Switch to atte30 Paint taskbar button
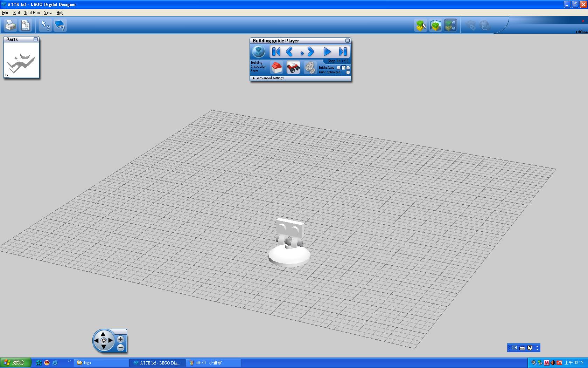This screenshot has height=368, width=588. (213, 363)
